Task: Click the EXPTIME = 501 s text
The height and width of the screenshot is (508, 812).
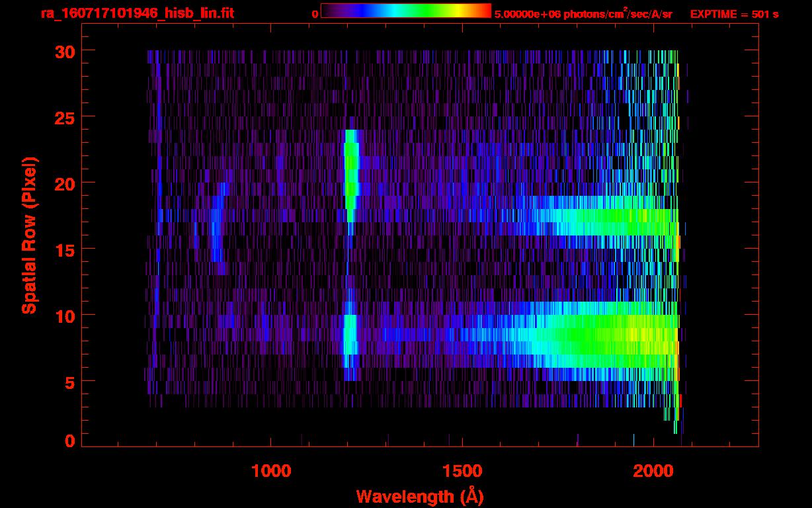Action: (x=734, y=14)
